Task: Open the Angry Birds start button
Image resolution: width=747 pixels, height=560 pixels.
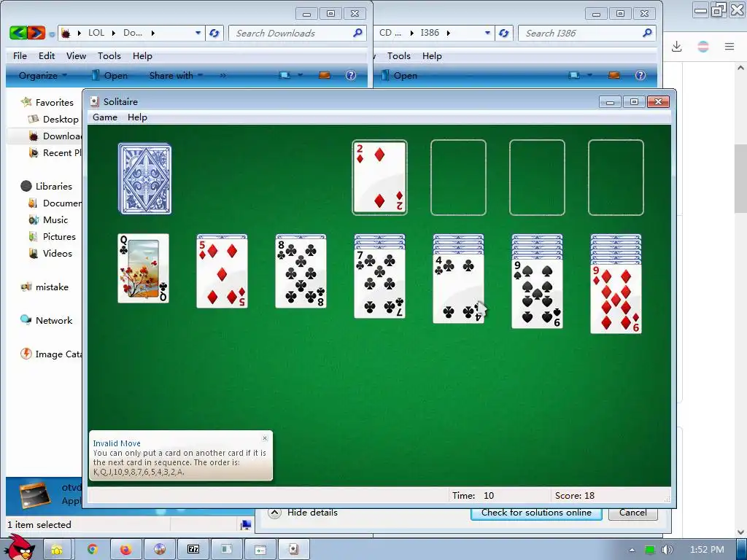Action: click(x=19, y=548)
